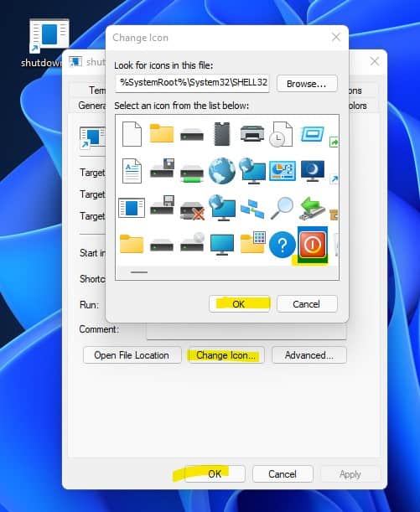Screen dimensions: 420x512
Task: Click the Change Icon... button
Action: coord(226,355)
